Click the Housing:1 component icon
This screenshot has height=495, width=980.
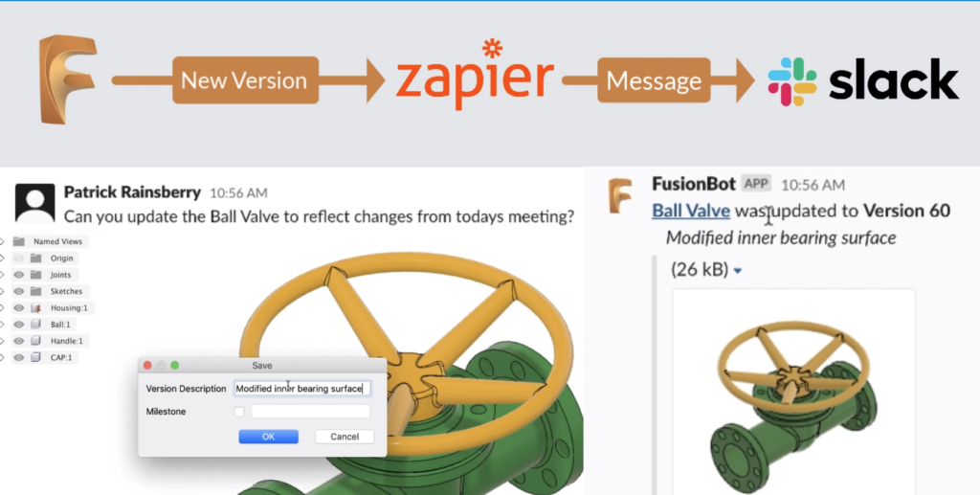point(36,307)
